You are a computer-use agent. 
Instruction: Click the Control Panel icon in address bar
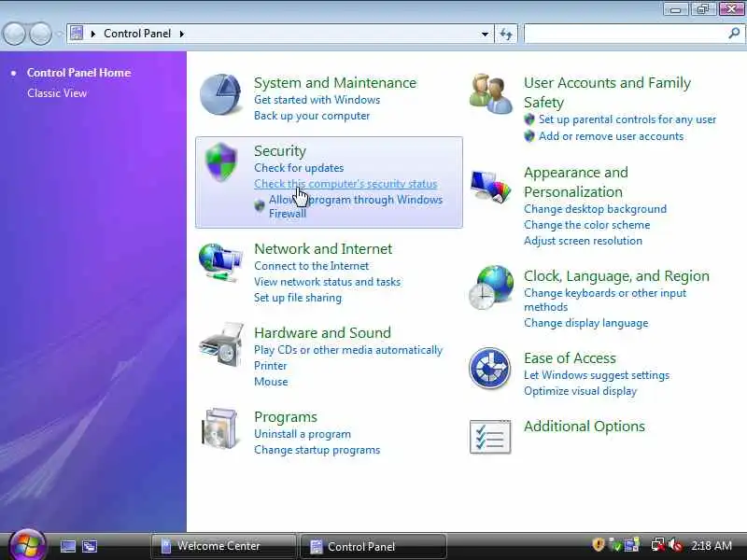77,34
